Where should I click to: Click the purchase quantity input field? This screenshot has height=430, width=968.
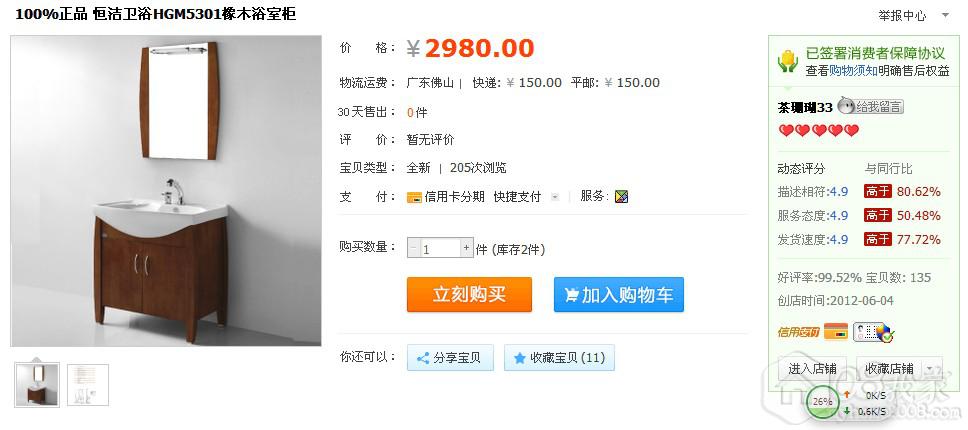tap(440, 249)
